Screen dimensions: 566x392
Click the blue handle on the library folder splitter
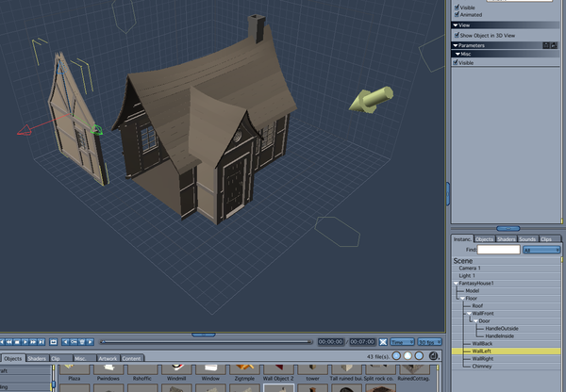[x=54, y=384]
